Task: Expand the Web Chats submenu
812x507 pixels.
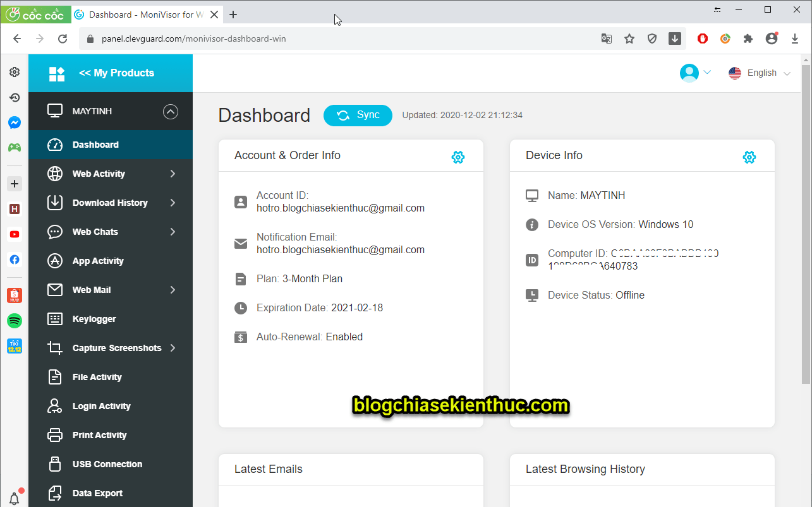Action: [x=173, y=232]
